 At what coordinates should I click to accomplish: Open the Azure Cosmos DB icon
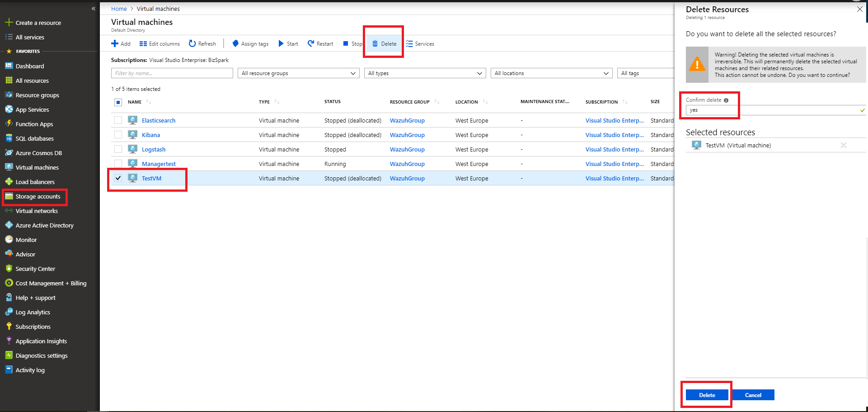pos(9,153)
